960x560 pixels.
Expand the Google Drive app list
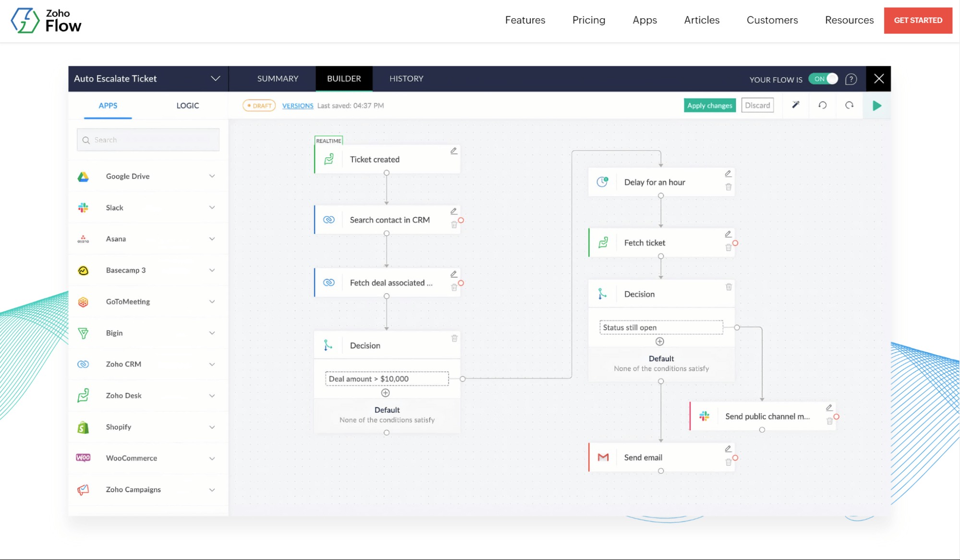(x=212, y=176)
